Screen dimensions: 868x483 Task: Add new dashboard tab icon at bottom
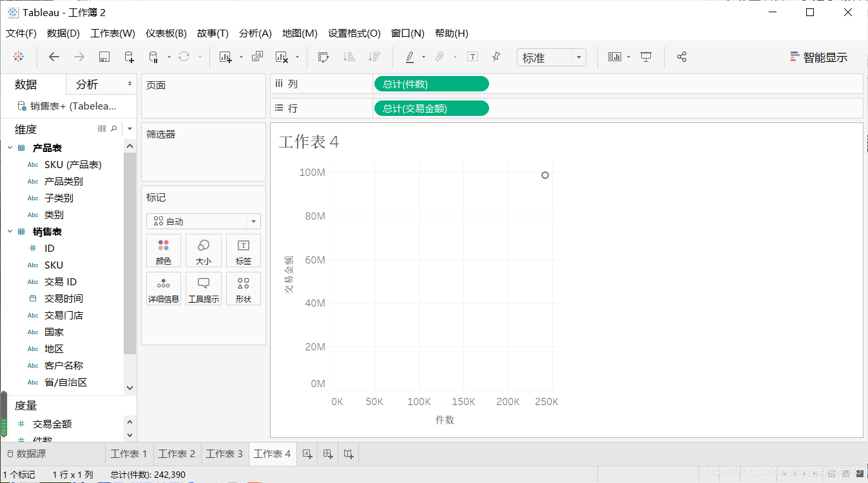328,454
